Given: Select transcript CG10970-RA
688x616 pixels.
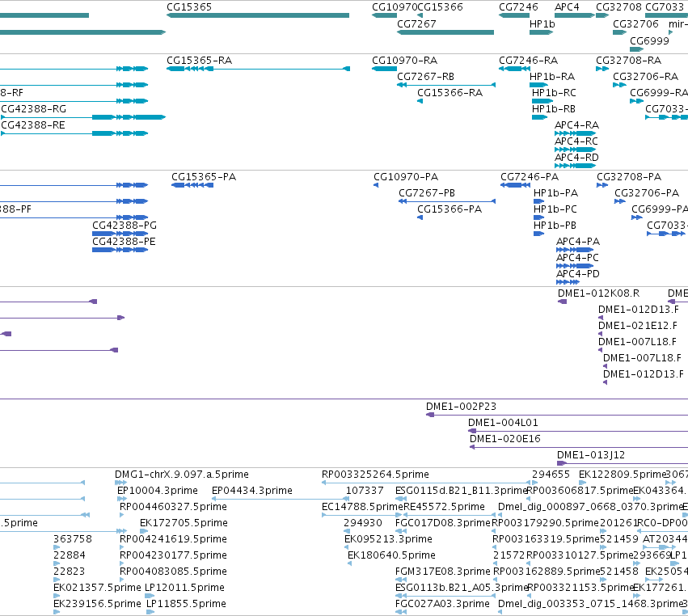Looking at the screenshot, I should [x=404, y=60].
